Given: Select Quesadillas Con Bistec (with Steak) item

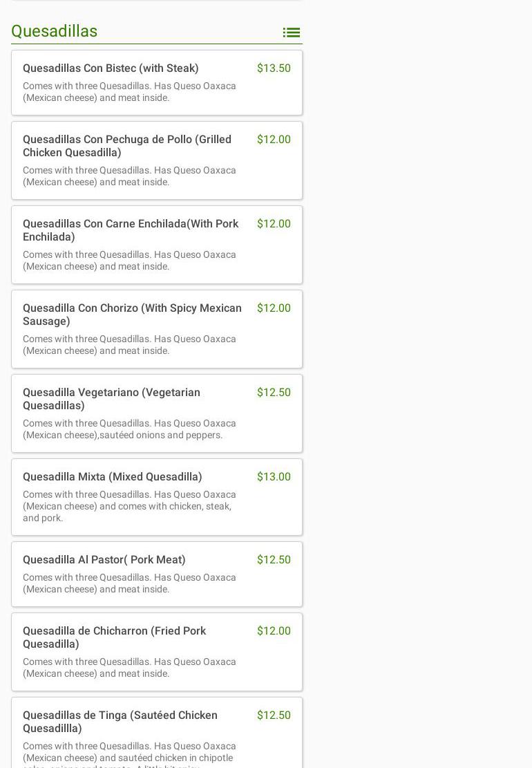Looking at the screenshot, I should pyautogui.click(x=157, y=83).
